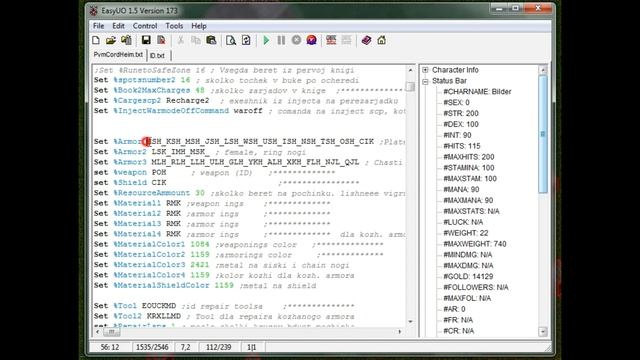Click EasyUO application icon in title bar
The image size is (640, 360).
coord(94,11)
